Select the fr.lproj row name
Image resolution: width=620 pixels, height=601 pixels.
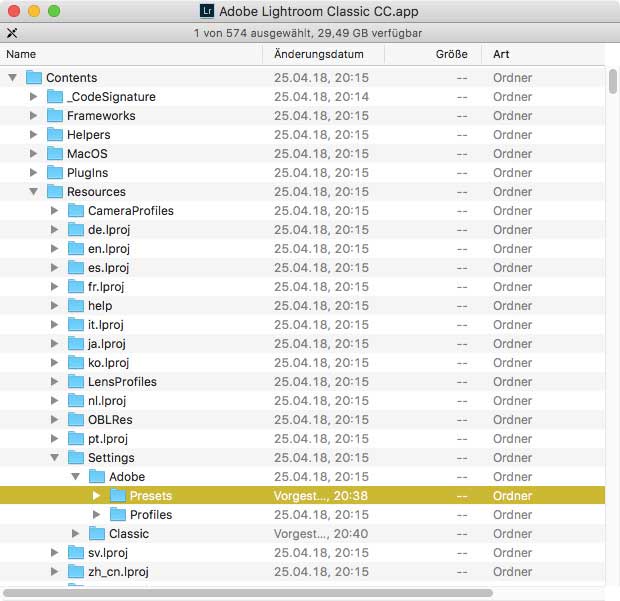[x=106, y=287]
